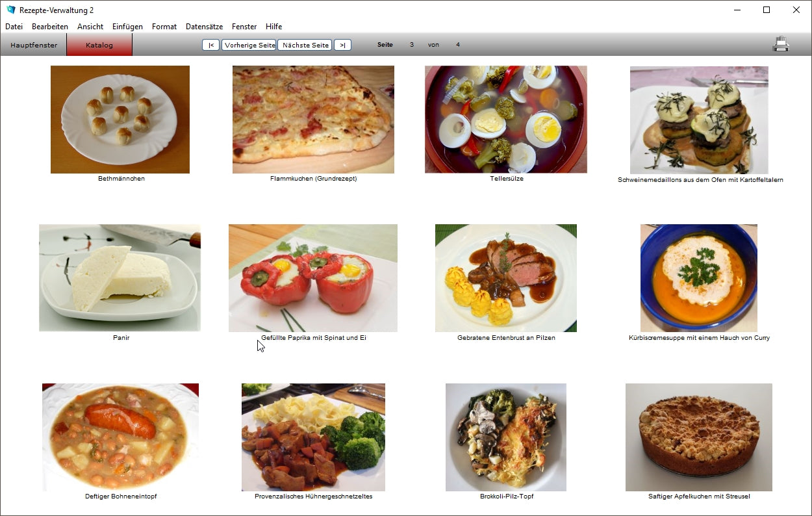Open the Datensätze menu
Screen dimensions: 812x516
coord(204,27)
